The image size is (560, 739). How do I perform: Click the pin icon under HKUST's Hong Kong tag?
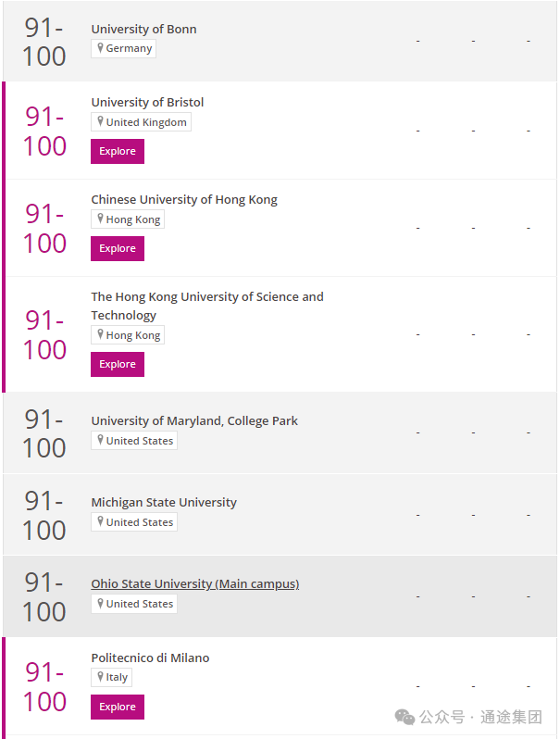click(100, 334)
